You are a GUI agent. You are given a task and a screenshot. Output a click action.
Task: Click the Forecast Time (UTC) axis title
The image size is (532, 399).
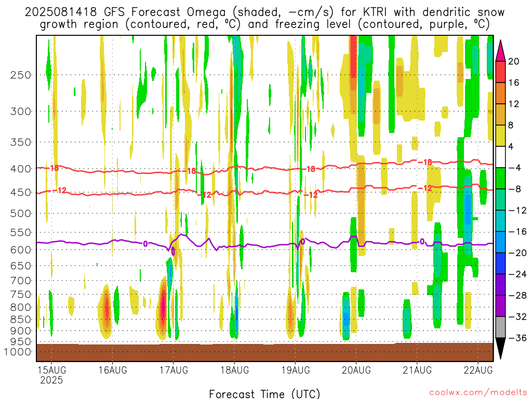[264, 394]
